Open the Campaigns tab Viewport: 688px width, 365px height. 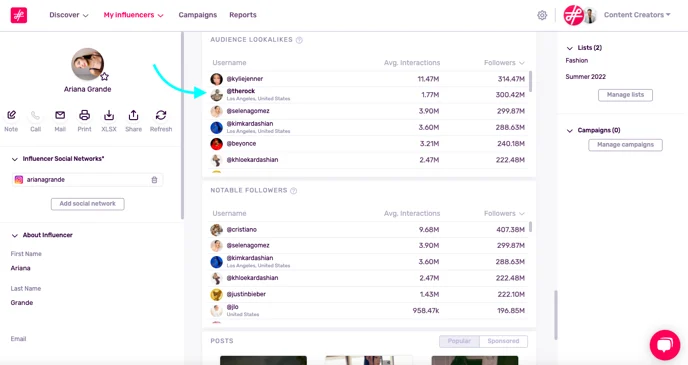pyautogui.click(x=197, y=15)
